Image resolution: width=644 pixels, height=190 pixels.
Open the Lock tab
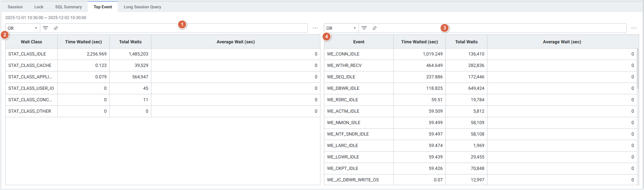coord(39,7)
